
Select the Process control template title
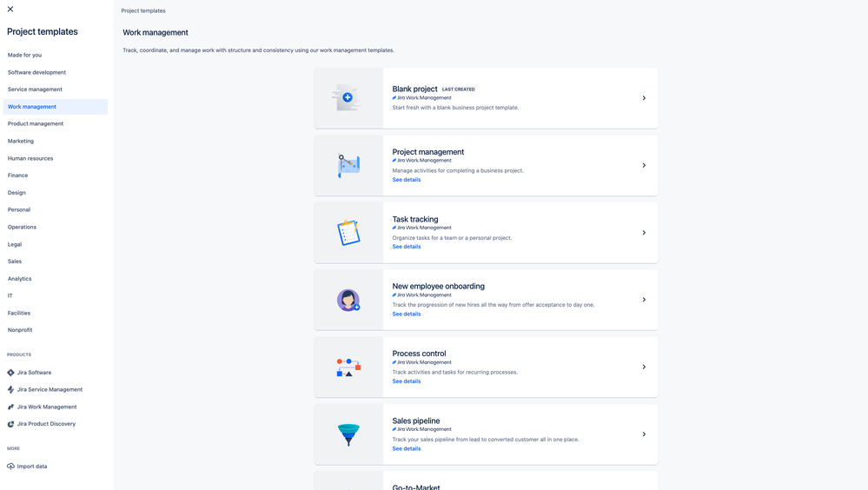419,354
